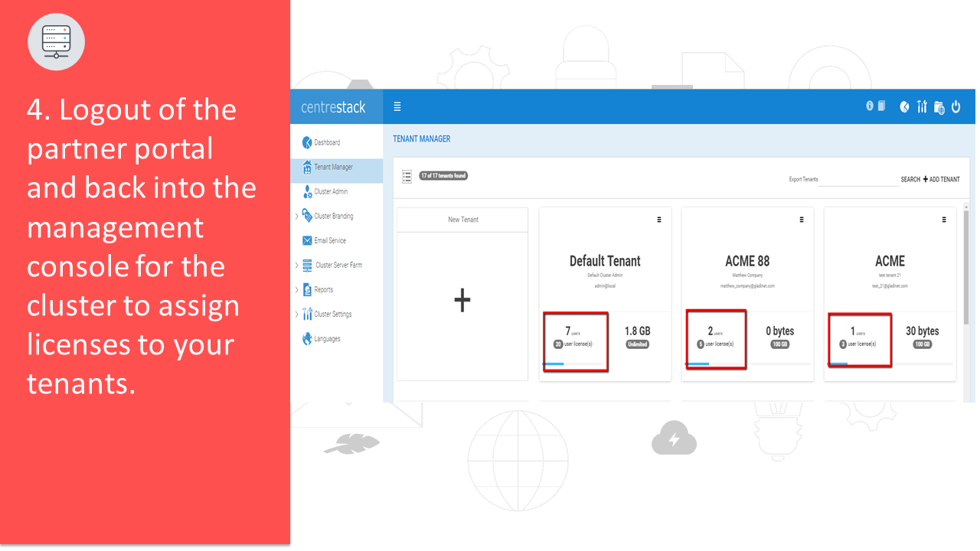Image resolution: width=980 pixels, height=551 pixels.
Task: Click the 100 GB badge on ACME card
Action: click(x=922, y=344)
